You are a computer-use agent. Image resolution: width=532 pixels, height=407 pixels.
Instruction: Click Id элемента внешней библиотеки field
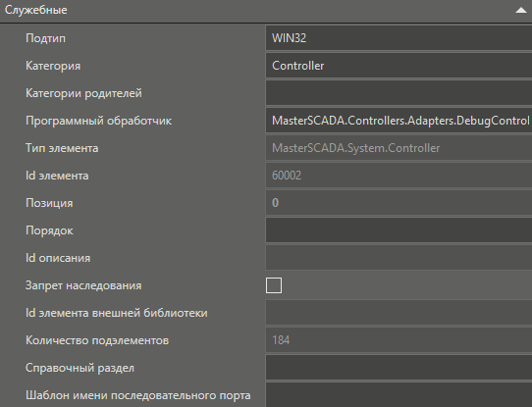coord(399,313)
